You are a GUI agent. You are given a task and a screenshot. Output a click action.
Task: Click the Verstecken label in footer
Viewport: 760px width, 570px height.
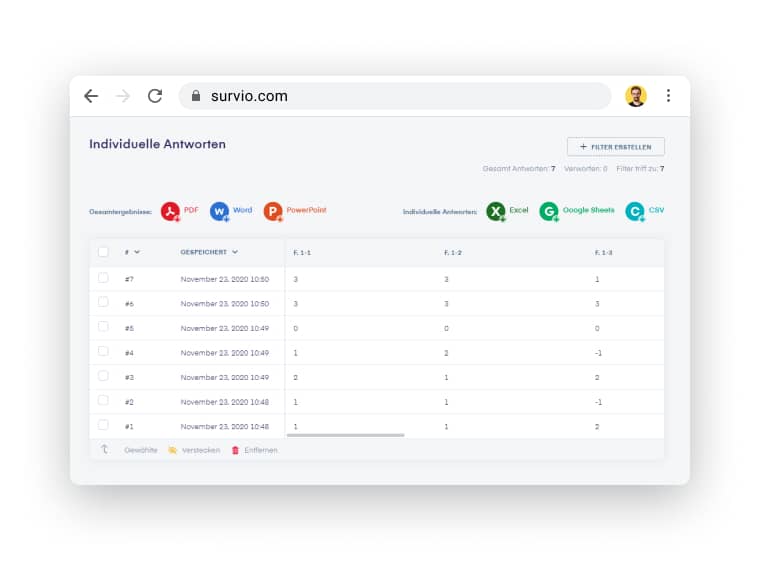coord(201,450)
